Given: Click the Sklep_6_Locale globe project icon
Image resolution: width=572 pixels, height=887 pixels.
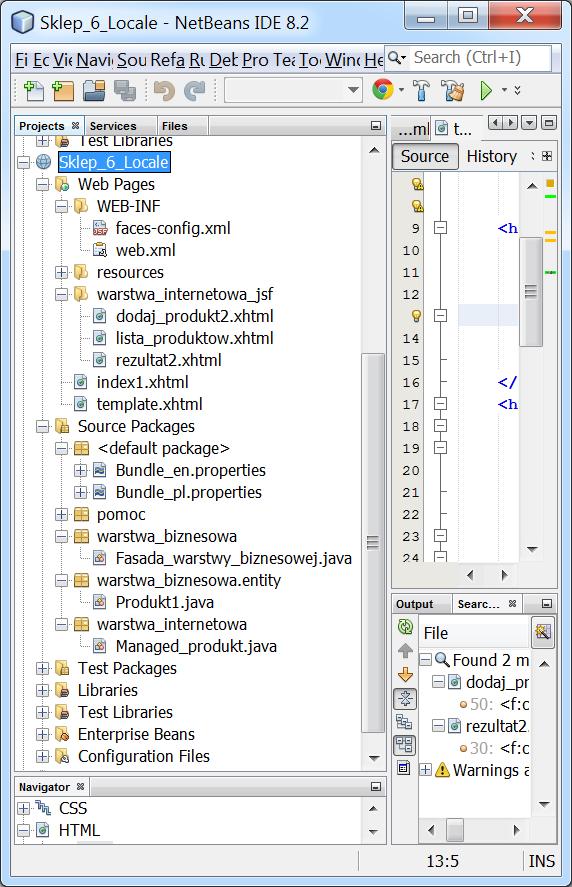Looking at the screenshot, I should 44,162.
